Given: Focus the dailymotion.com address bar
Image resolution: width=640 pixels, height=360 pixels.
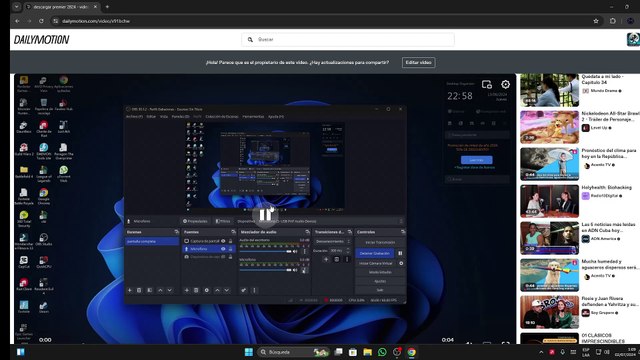Looking at the screenshot, I should (322, 21).
